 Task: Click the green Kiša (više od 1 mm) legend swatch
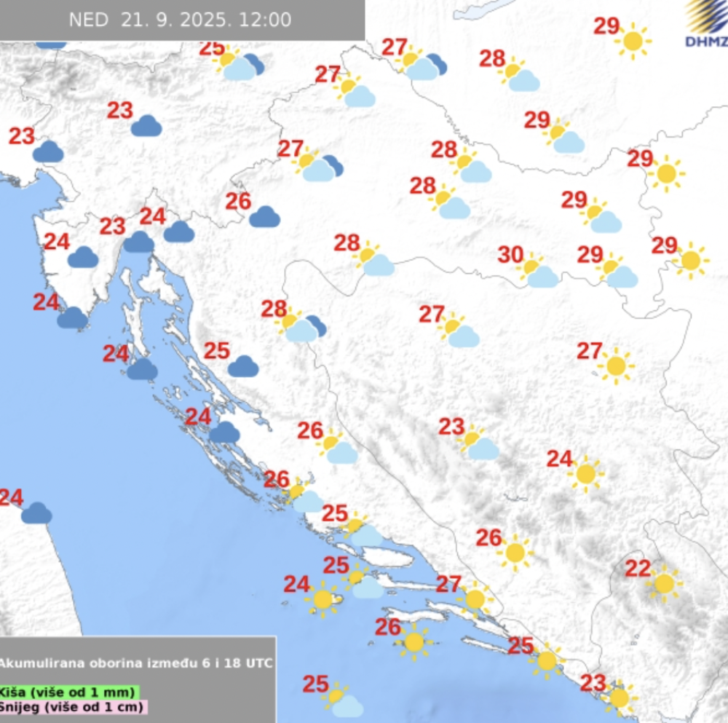[x=69, y=692]
